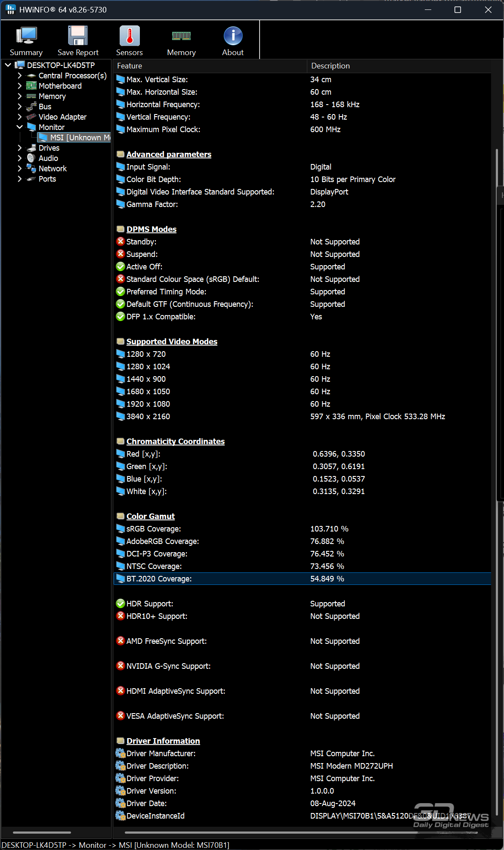Click the red X beside NVIDIA G-Sync Support
This screenshot has width=504, height=850.
[x=121, y=666]
